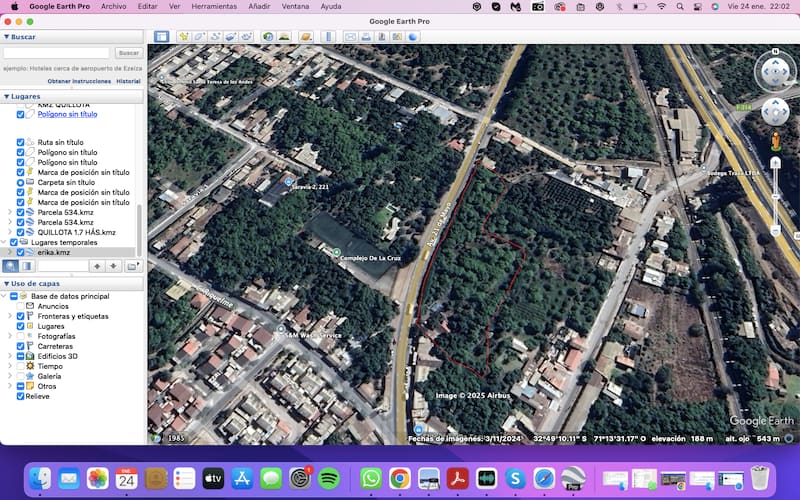Screen dimensions: 800x500
Task: Click the split-panel icon beside places magnifier
Action: (27, 266)
